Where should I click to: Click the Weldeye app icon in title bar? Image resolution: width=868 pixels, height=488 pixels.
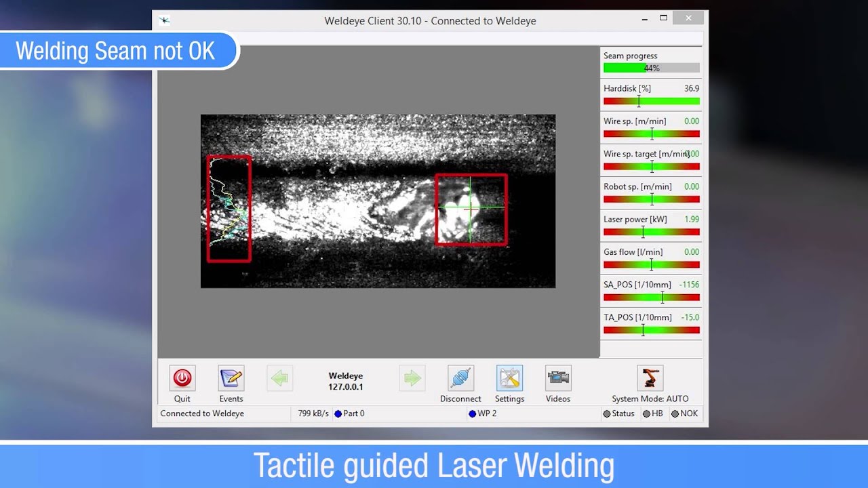[x=165, y=20]
